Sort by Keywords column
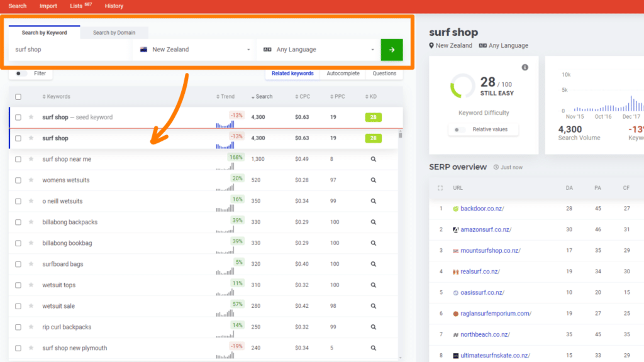The width and height of the screenshot is (644, 362). [56, 96]
